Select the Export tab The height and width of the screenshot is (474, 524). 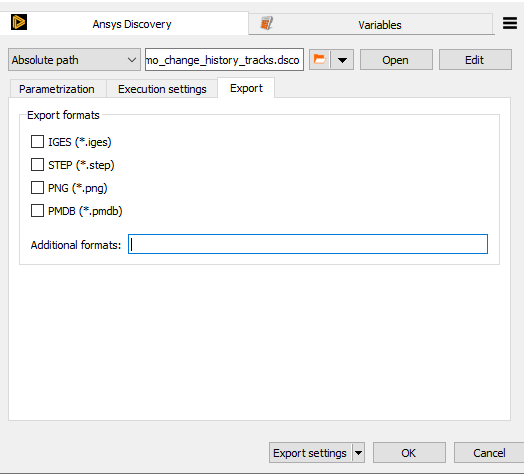[x=246, y=88]
